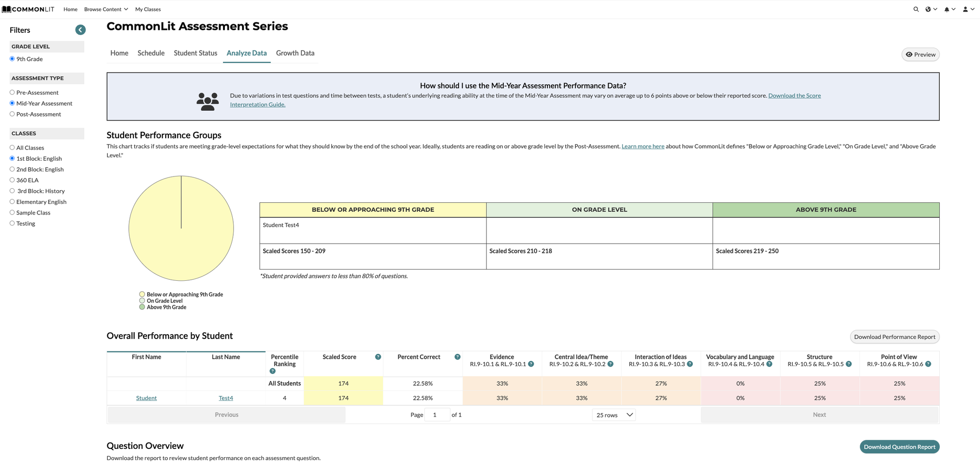Open the Student first name link
The width and height of the screenshot is (980, 466).
147,398
